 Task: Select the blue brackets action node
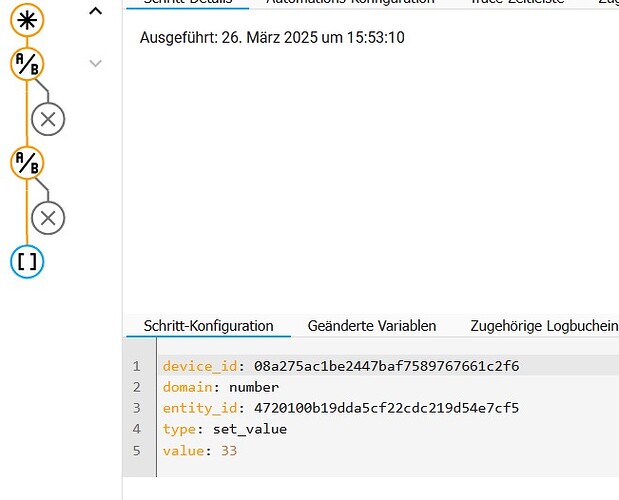[x=27, y=262]
